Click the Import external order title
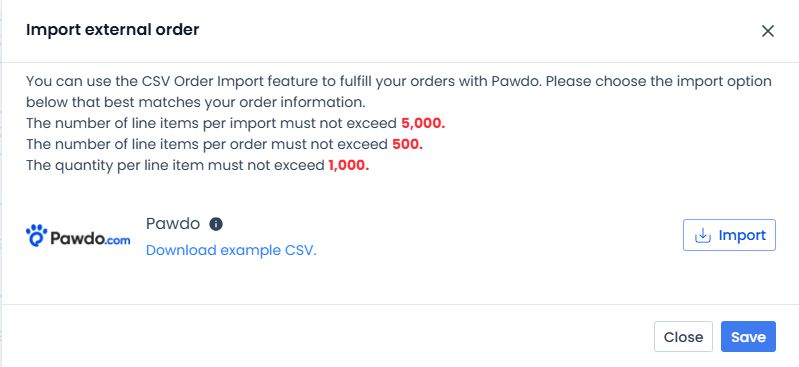Image resolution: width=799 pixels, height=367 pixels. point(113,30)
